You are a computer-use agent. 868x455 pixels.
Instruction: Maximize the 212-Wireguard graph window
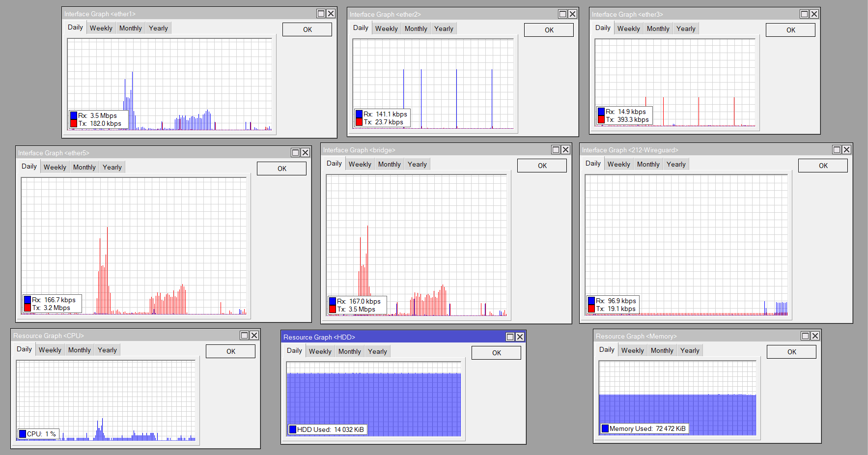837,150
